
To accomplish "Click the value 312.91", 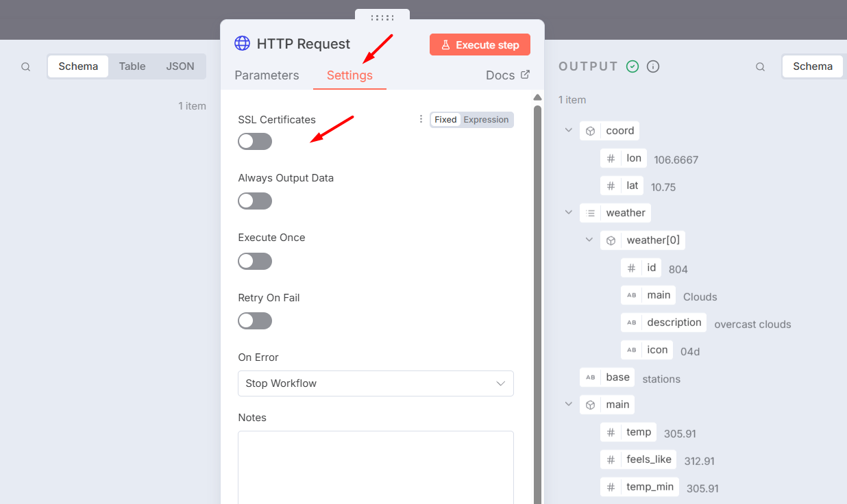I will (x=700, y=461).
